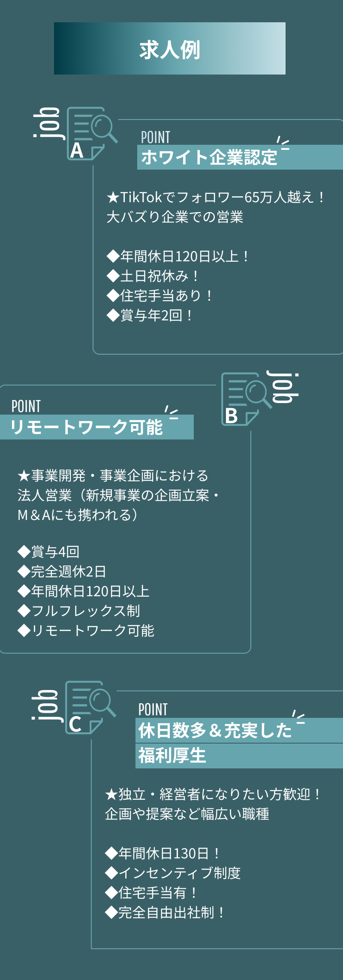Viewport: 343px width, 980px height.
Task: Select the 求人例 header banner
Action: 170,48
